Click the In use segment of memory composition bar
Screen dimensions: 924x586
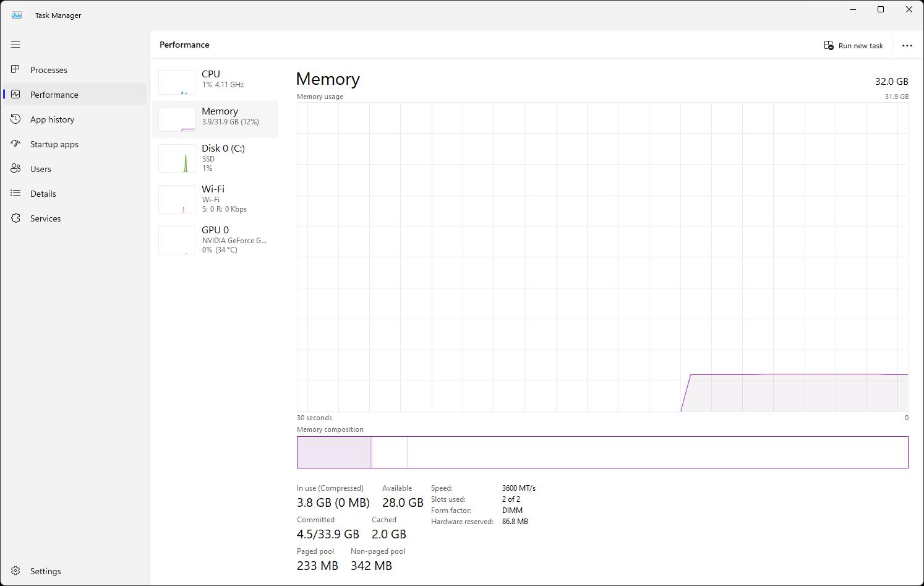coord(334,452)
